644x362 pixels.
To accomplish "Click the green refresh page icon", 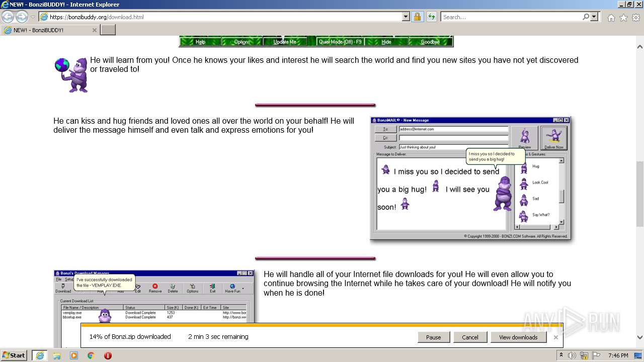I will coord(431,17).
